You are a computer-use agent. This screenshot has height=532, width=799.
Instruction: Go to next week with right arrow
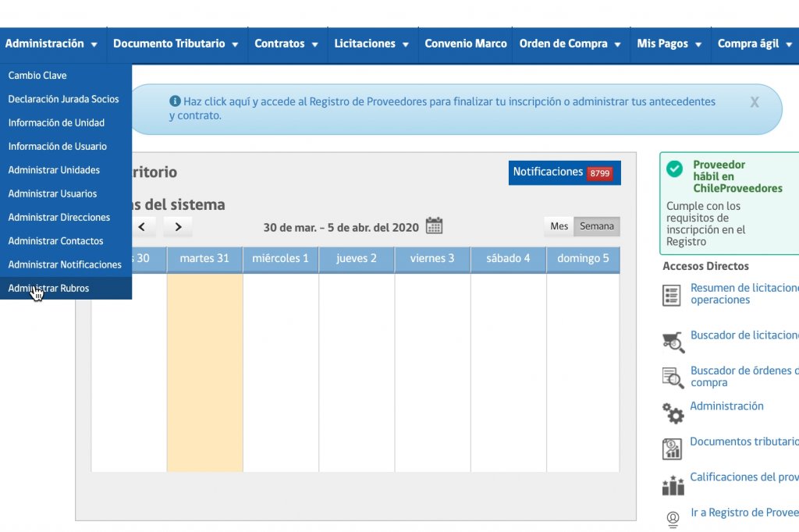click(178, 227)
